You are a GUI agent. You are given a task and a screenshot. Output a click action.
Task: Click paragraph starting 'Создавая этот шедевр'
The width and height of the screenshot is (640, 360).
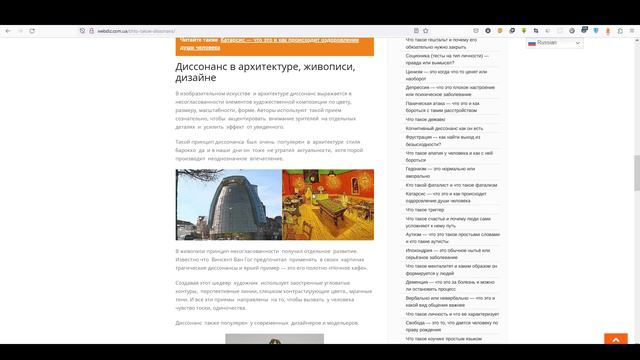coord(273,296)
